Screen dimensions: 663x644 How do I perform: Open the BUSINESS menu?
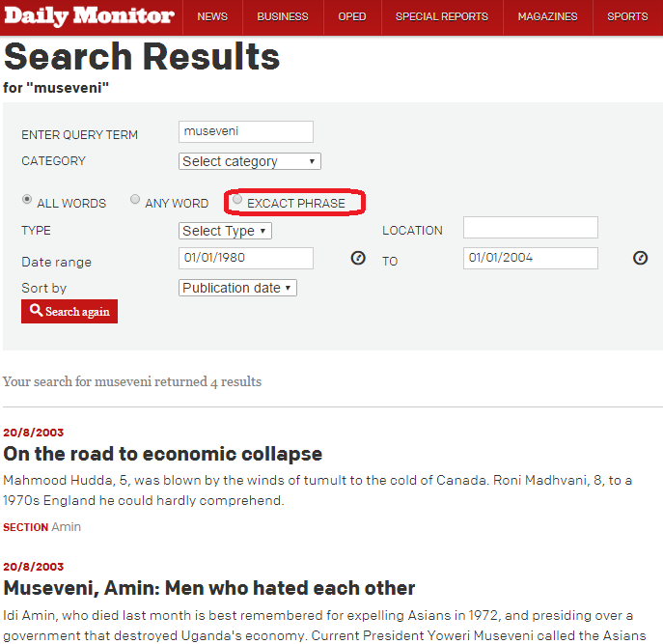[283, 16]
